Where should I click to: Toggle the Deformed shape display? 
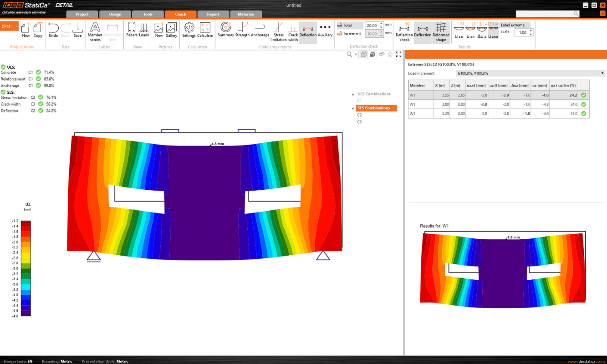click(441, 31)
